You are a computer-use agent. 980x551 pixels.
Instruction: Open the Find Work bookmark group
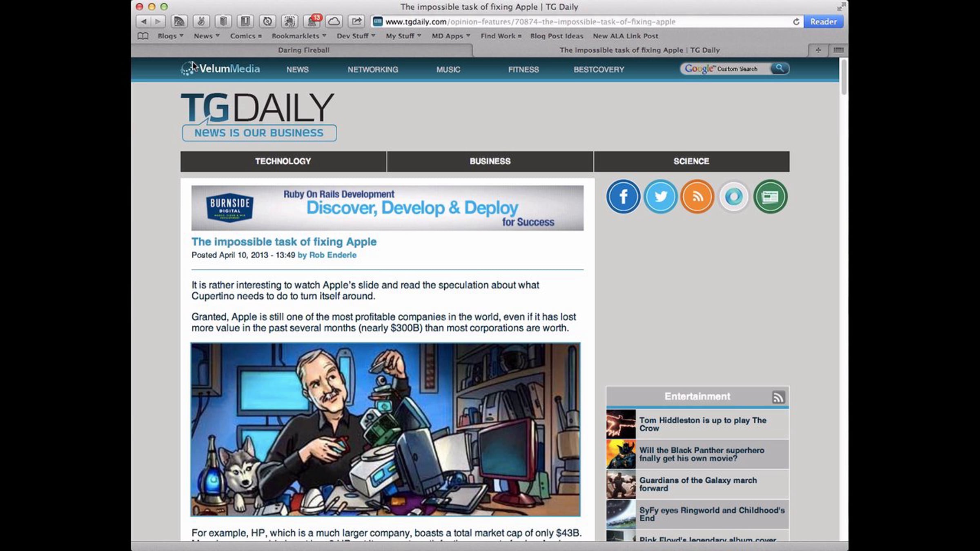pos(501,36)
